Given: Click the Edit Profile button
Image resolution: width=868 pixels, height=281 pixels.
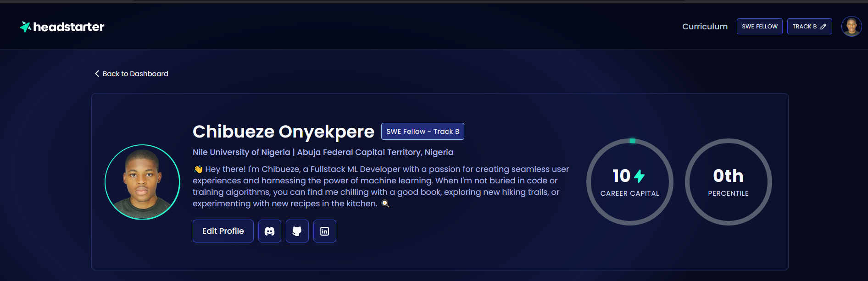Looking at the screenshot, I should tap(223, 231).
